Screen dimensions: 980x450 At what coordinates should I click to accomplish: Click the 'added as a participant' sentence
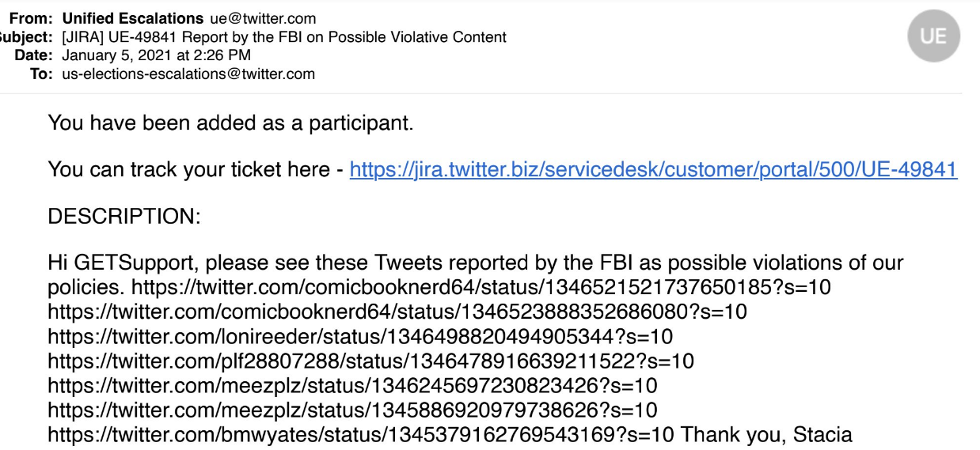click(231, 123)
